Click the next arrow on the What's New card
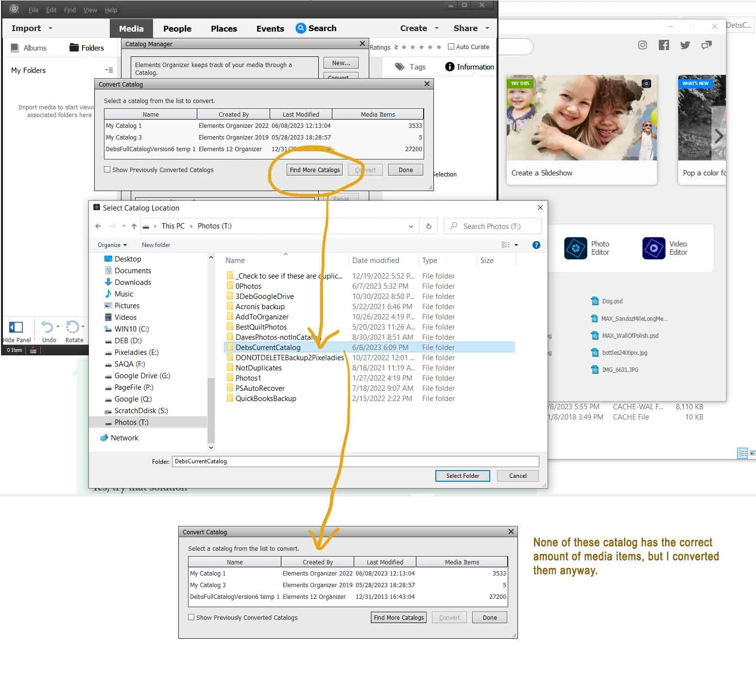 [719, 136]
